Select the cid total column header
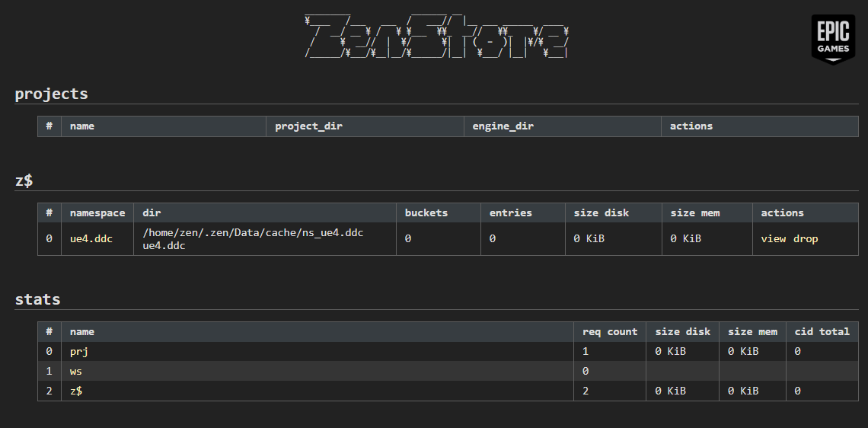Image resolution: width=868 pixels, height=428 pixels. [x=822, y=331]
